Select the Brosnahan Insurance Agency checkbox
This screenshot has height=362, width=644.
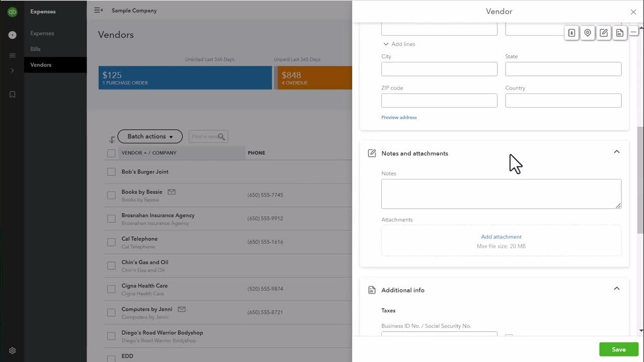pos(111,219)
